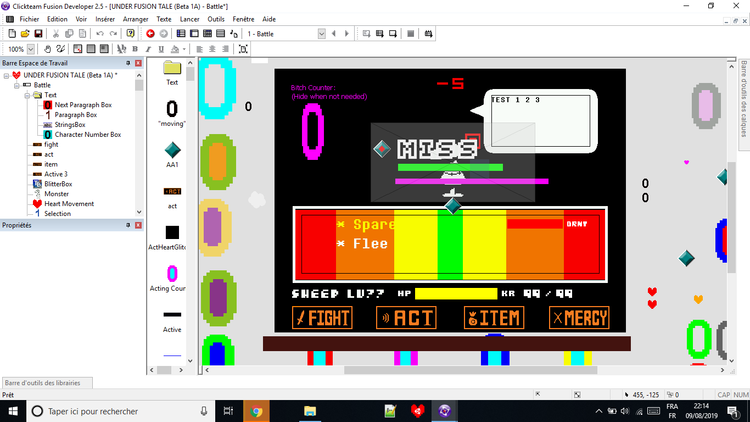Open the Arranger menu

135,19
